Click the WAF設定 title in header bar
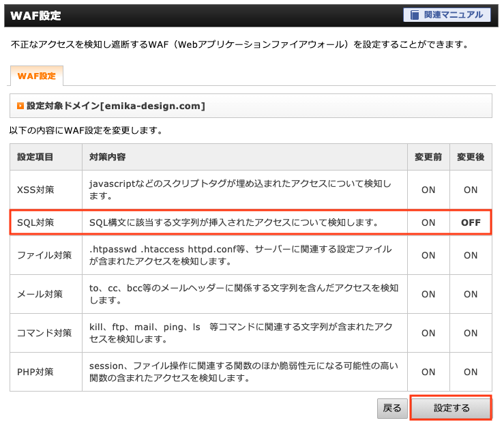 (x=35, y=16)
